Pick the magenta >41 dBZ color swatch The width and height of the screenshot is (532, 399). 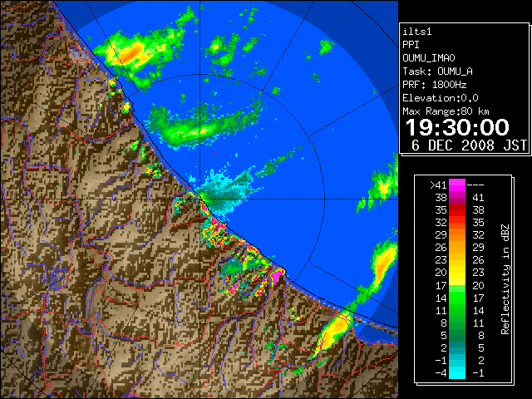457,185
